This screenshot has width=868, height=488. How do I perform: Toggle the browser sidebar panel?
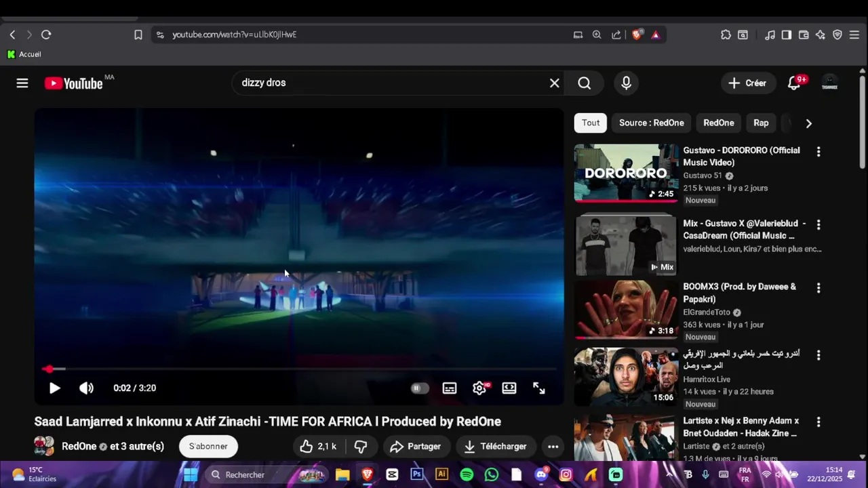click(787, 35)
